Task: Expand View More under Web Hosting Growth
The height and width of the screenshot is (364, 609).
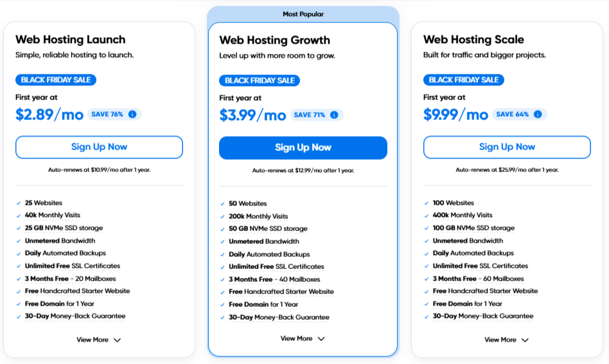Action: point(303,339)
